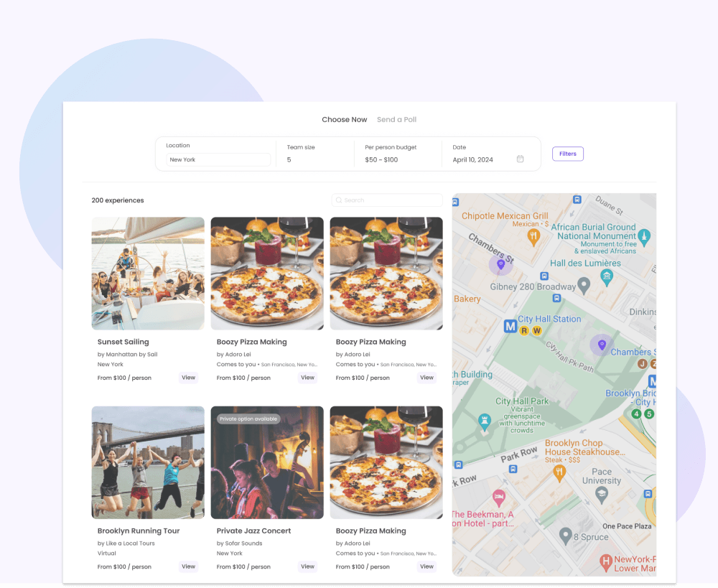Click the teal City Hall Park landmark pin

point(484,421)
